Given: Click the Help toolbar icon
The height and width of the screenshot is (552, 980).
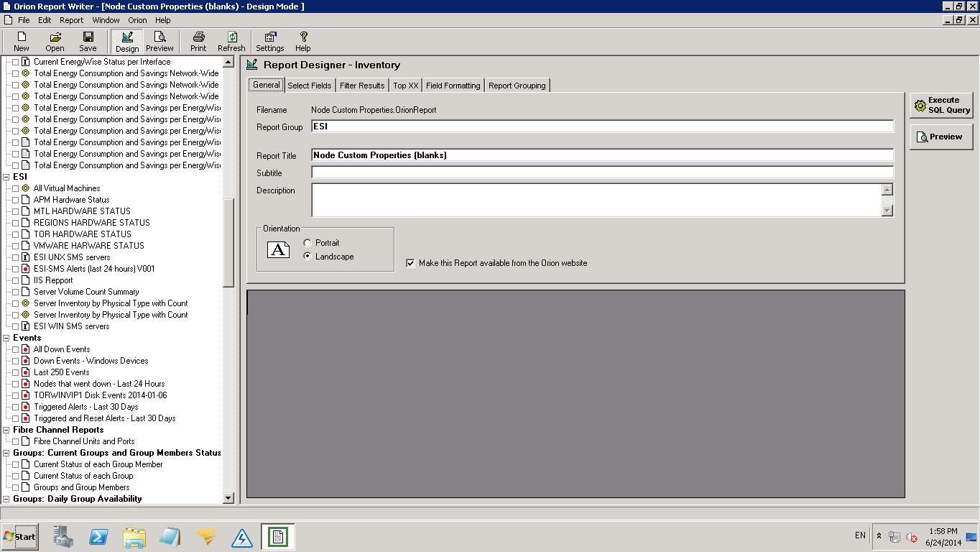Looking at the screenshot, I should [x=303, y=42].
